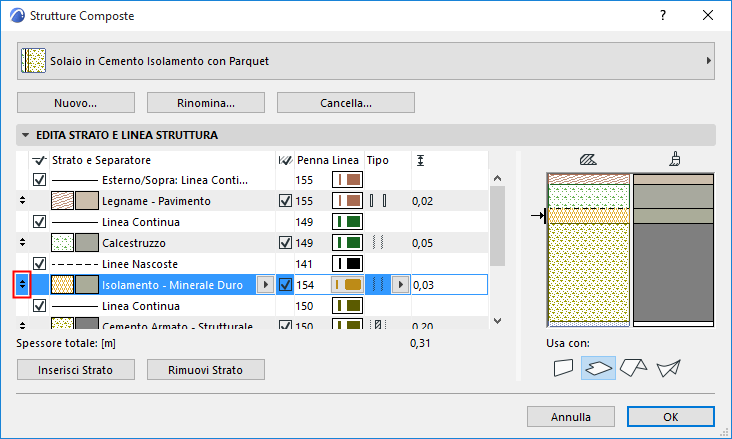
Task: Click the fill hatch swatch of Isolamento - Minerale Duro
Action: click(62, 285)
